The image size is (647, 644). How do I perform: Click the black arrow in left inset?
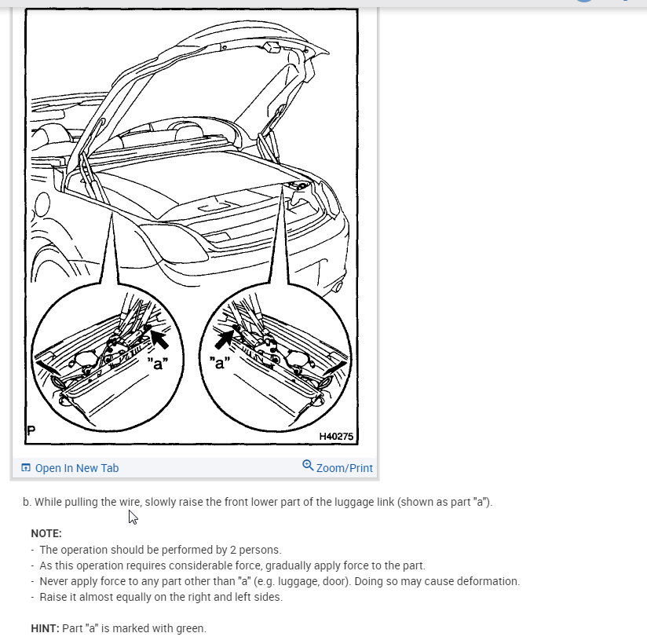coord(159,339)
